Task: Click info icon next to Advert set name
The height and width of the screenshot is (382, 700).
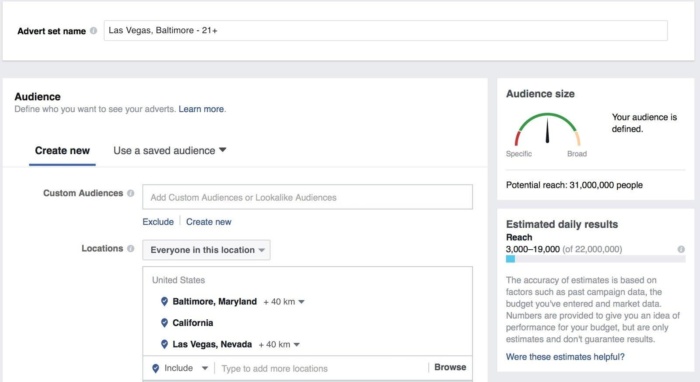Action: point(93,31)
